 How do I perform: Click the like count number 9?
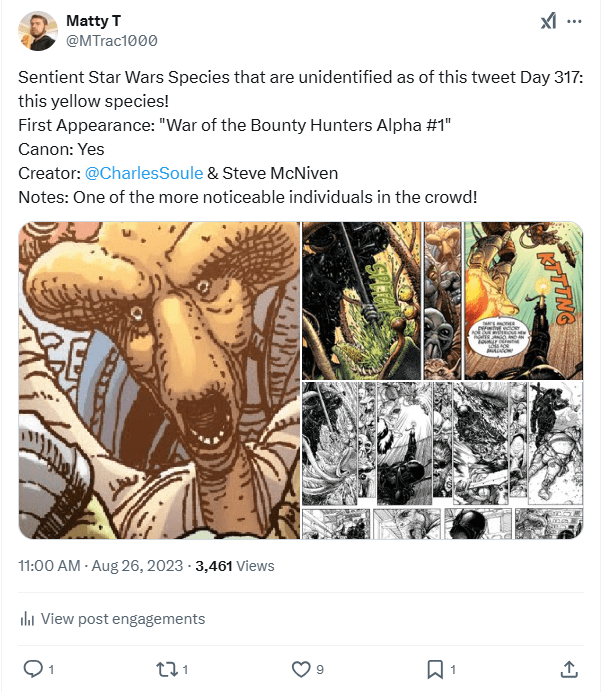pyautogui.click(x=320, y=668)
